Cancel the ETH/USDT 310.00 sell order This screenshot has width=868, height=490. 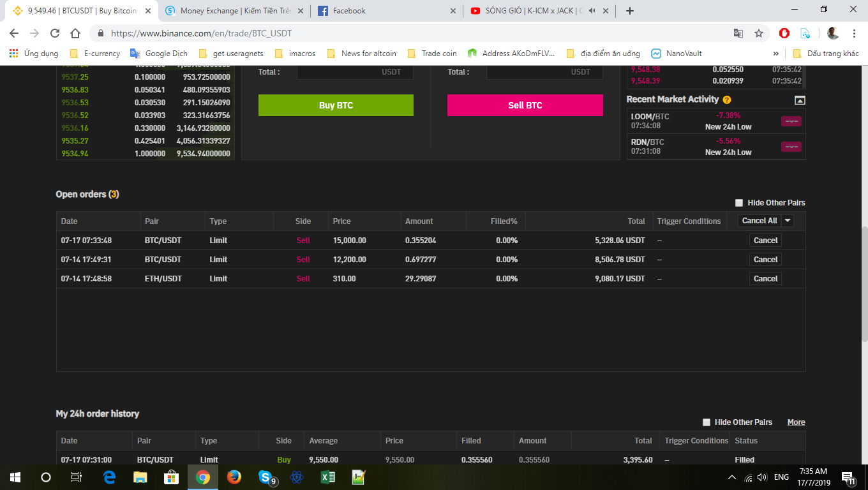tap(765, 279)
